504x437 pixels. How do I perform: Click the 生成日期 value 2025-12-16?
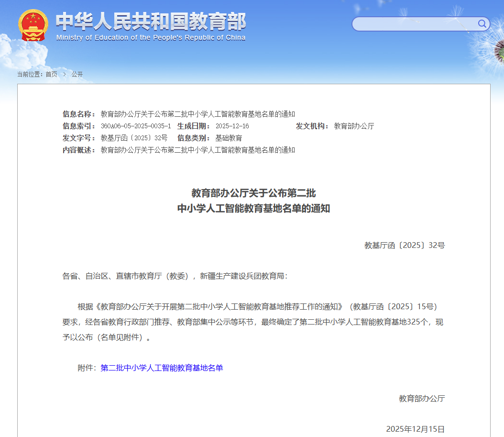click(x=232, y=126)
